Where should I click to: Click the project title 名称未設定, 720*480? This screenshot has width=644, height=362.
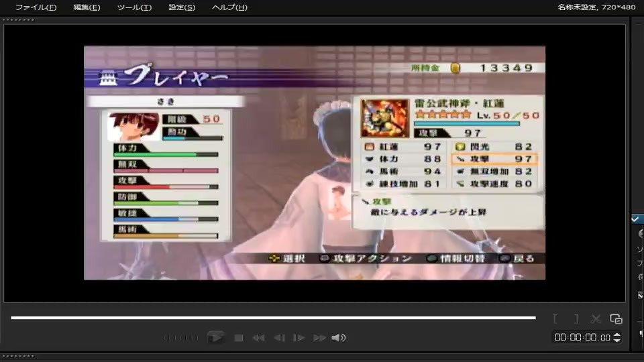[596, 7]
